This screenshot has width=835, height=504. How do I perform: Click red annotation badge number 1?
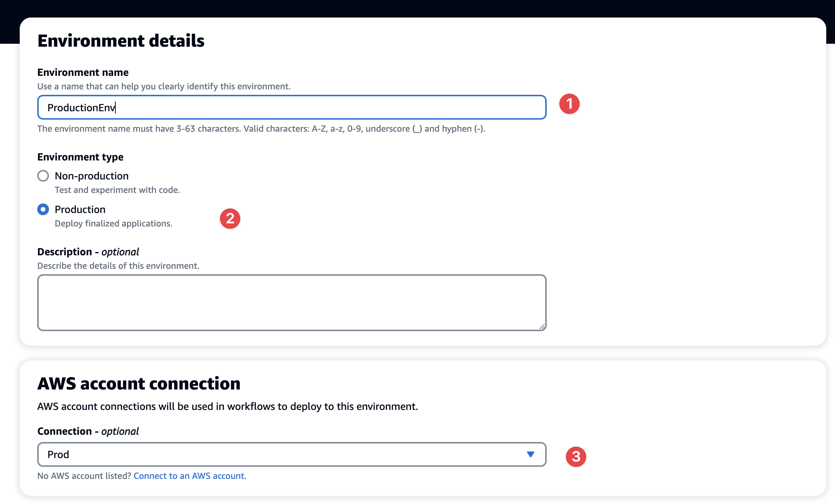coord(569,104)
